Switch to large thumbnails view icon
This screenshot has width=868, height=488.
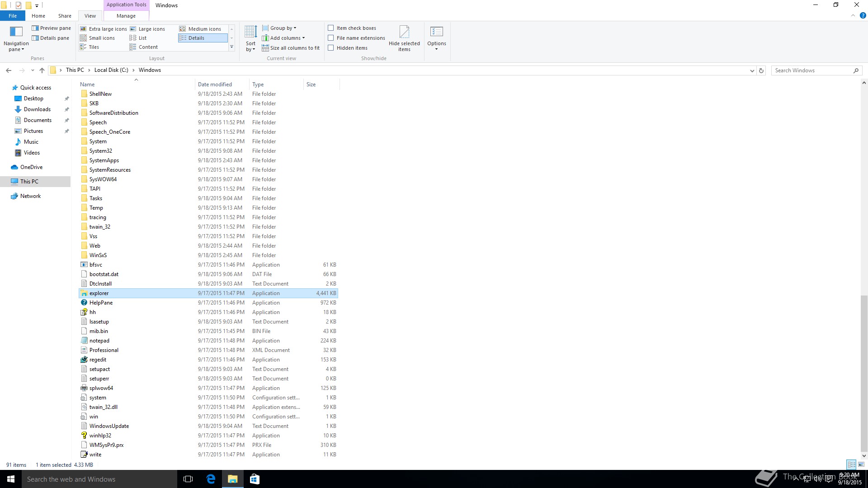861,465
